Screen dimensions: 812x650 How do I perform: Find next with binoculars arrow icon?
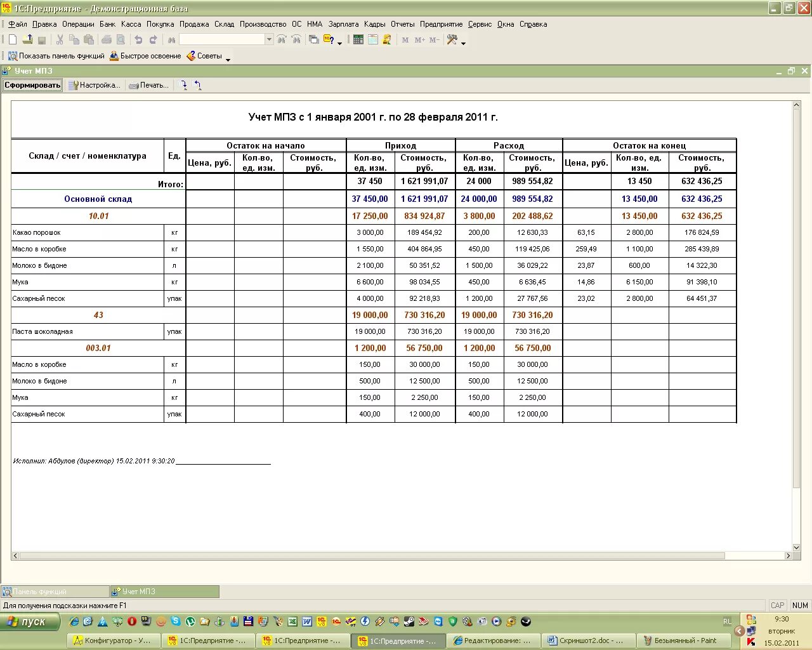pos(282,39)
